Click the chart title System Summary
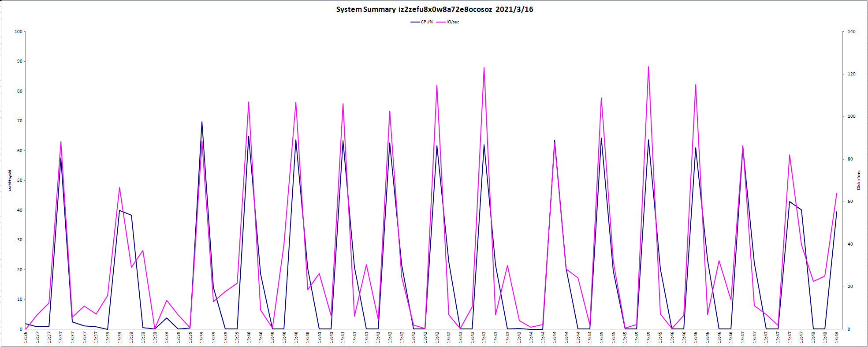This screenshot has height=347, width=868. tap(434, 9)
